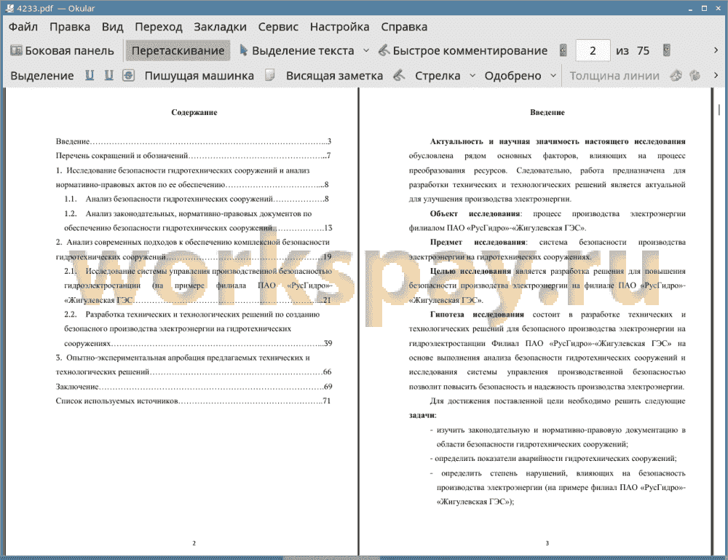The width and height of the screenshot is (728, 560).
Task: Select the Одобрено stamp tool
Action: point(513,76)
